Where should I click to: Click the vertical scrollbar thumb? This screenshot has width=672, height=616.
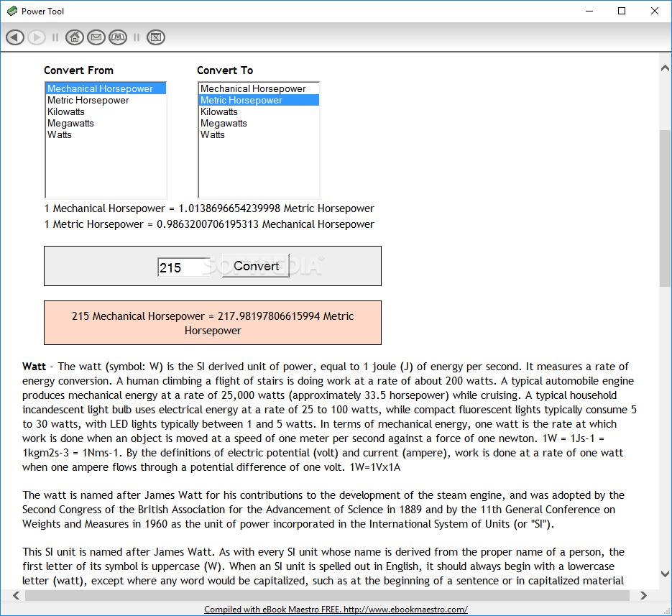[x=665, y=208]
